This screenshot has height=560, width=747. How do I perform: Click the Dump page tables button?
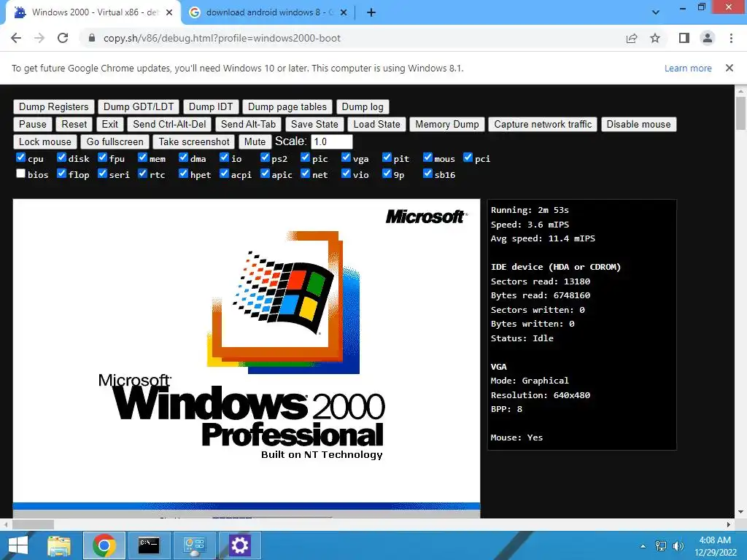(x=287, y=106)
